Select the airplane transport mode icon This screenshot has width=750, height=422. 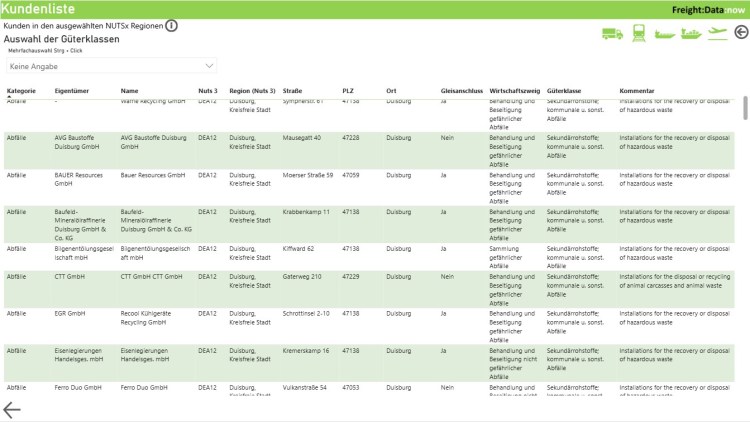tap(717, 32)
